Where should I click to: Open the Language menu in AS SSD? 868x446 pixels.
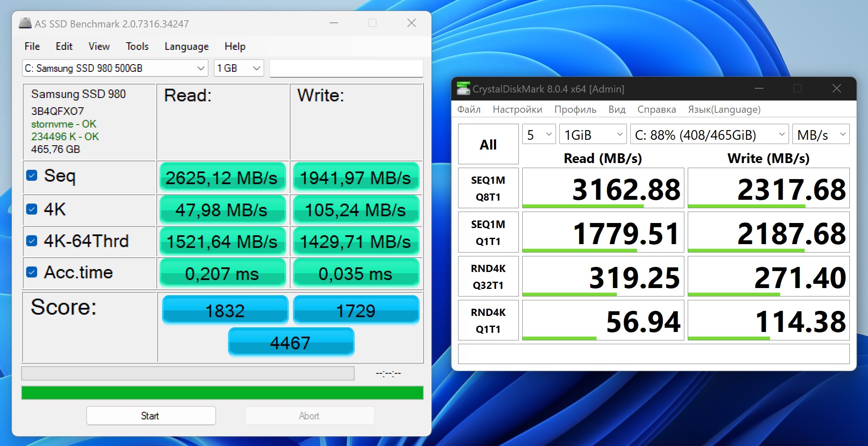(187, 46)
